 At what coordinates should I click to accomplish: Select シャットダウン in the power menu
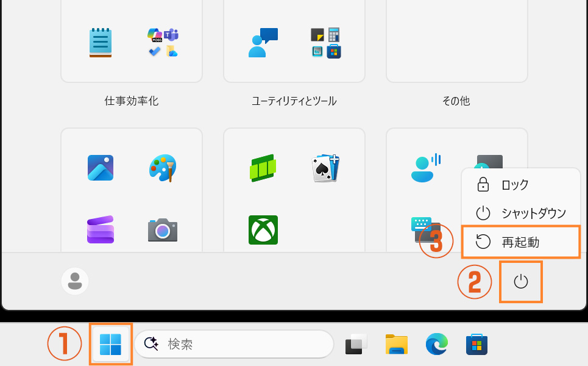click(x=521, y=213)
